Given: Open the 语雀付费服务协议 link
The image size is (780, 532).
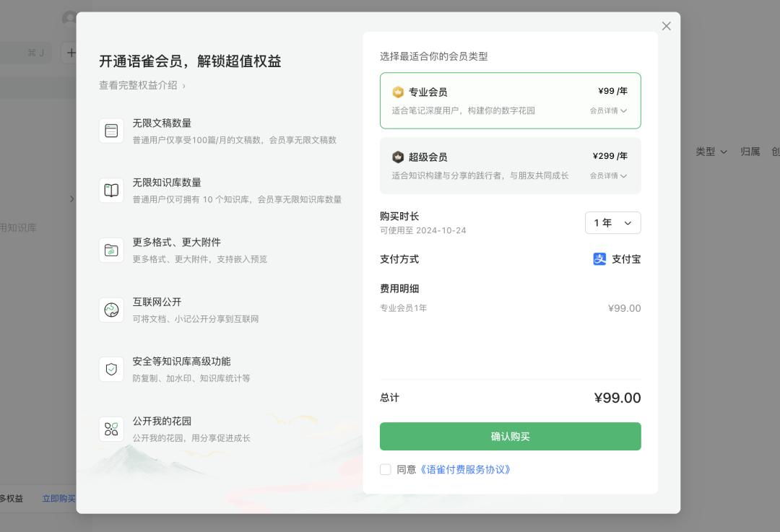Looking at the screenshot, I should coord(464,469).
